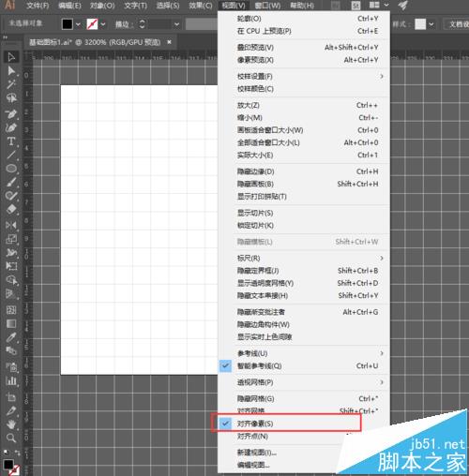
Task: Choose 放大(Z) zoom in
Action: click(x=304, y=105)
